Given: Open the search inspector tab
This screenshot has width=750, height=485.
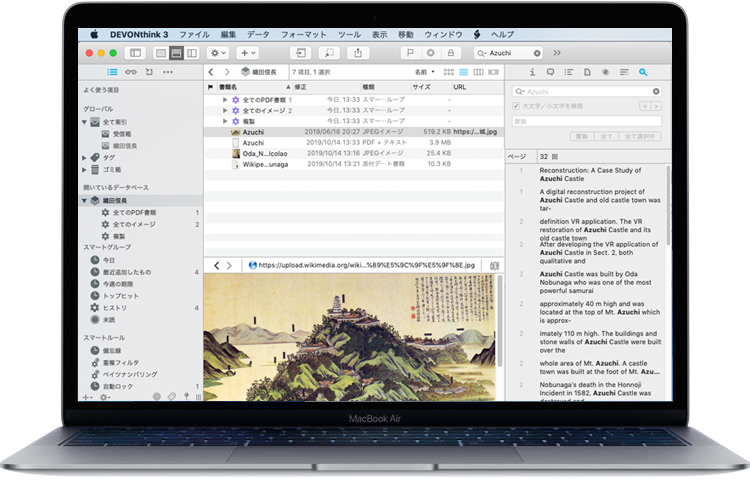Looking at the screenshot, I should [x=643, y=72].
